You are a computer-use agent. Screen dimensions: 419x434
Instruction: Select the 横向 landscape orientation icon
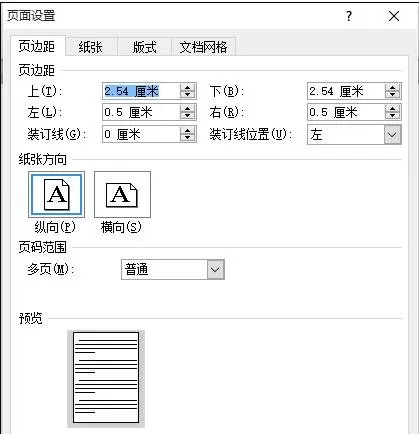122,194
